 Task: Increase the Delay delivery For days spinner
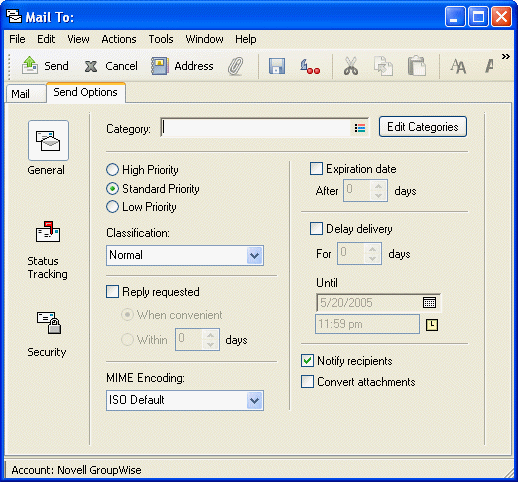point(372,249)
